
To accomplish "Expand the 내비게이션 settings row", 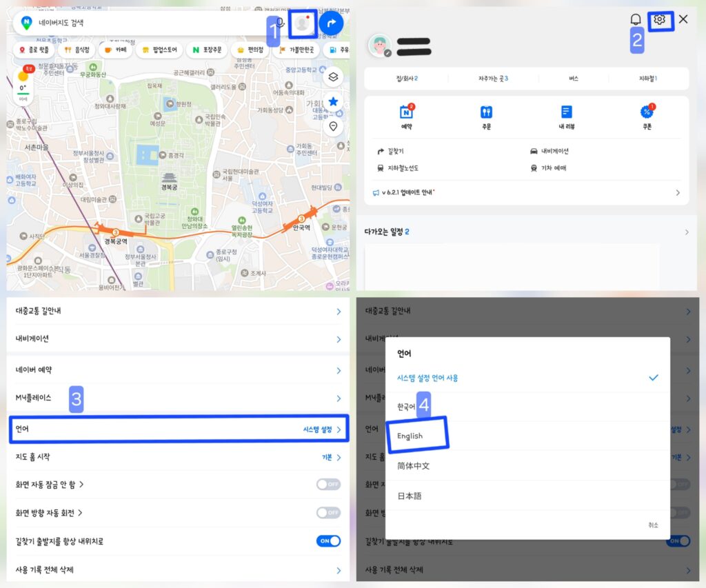I will pos(174,338).
